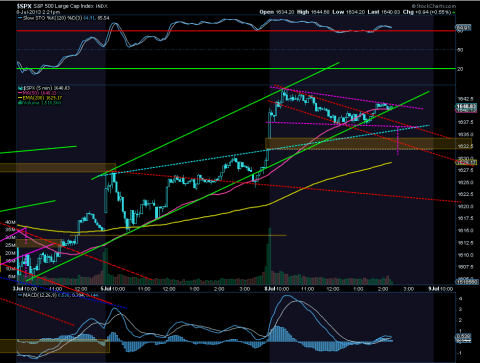This screenshot has width=480, height=363.
Task: Click the 1615.0 price axis label
Action: click(465, 231)
